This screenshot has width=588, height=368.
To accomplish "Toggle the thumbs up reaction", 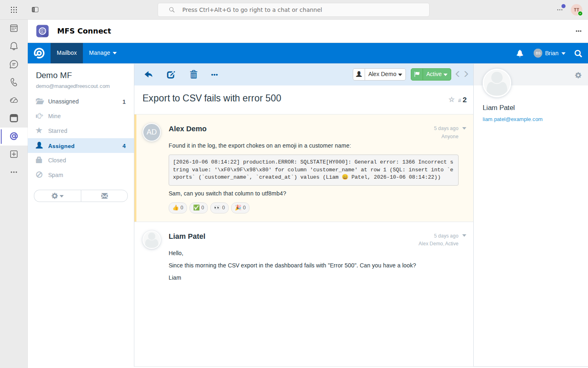I will 178,208.
